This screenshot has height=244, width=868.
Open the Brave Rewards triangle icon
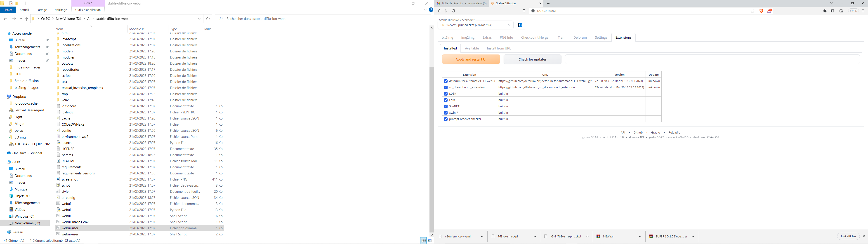click(x=769, y=11)
